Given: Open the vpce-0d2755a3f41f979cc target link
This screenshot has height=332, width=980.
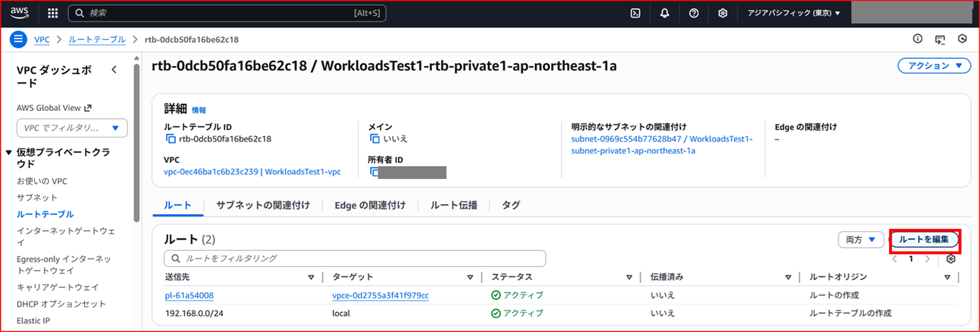Looking at the screenshot, I should click(x=381, y=295).
